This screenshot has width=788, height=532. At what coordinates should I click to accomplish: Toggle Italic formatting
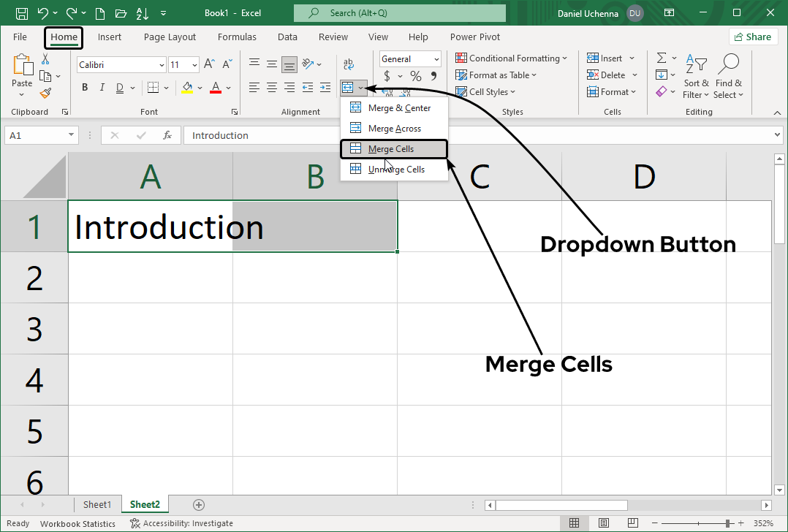[102, 88]
